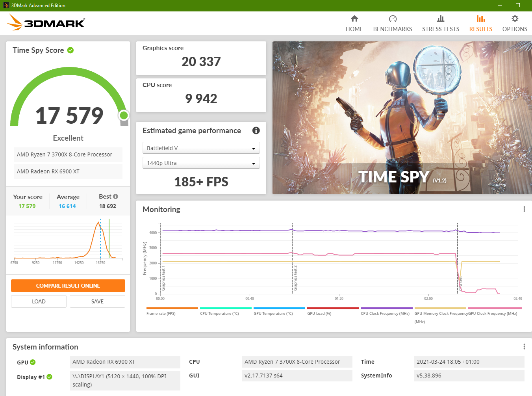The height and width of the screenshot is (396, 532).
Task: Open the 1440p Ultra resolution dropdown
Action: point(201,163)
